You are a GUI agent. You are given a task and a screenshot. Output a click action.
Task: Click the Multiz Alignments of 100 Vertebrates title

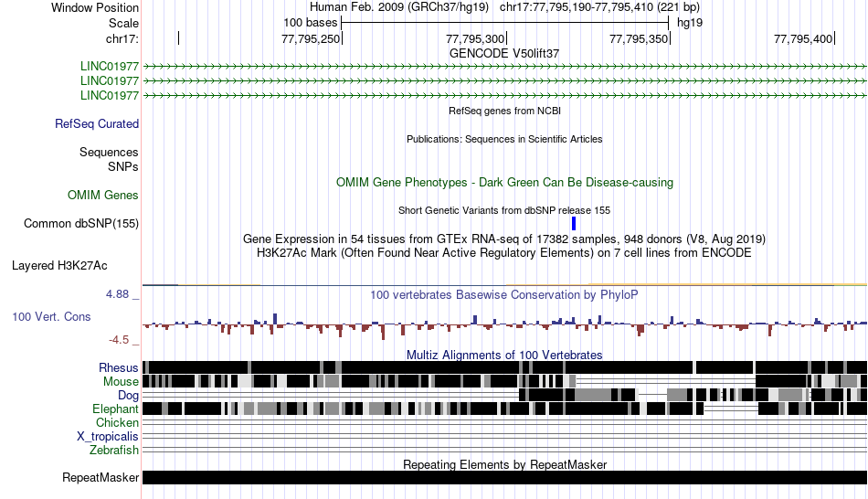point(504,355)
